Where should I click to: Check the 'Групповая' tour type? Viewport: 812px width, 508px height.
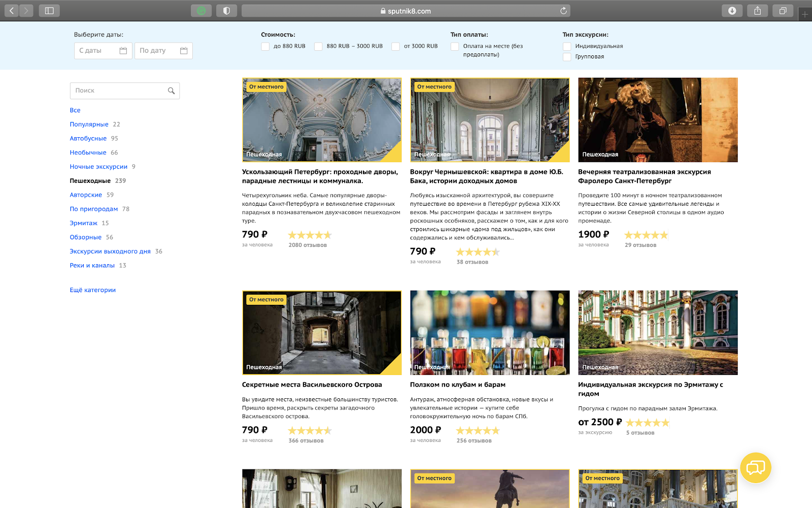tap(567, 57)
